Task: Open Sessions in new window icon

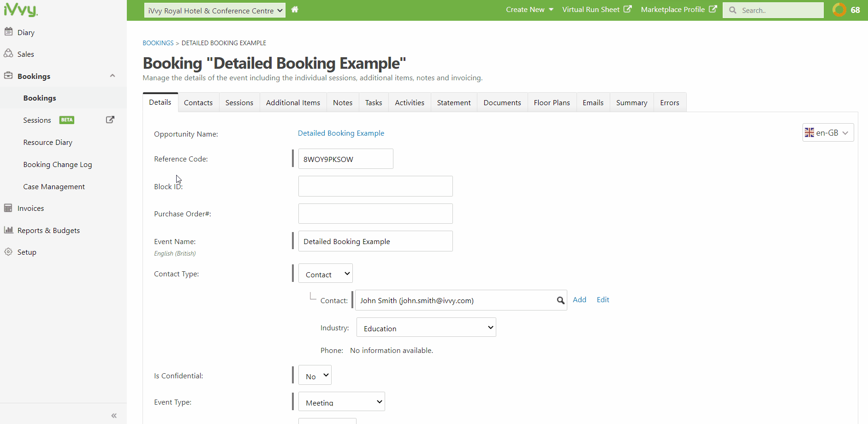Action: 110,119
